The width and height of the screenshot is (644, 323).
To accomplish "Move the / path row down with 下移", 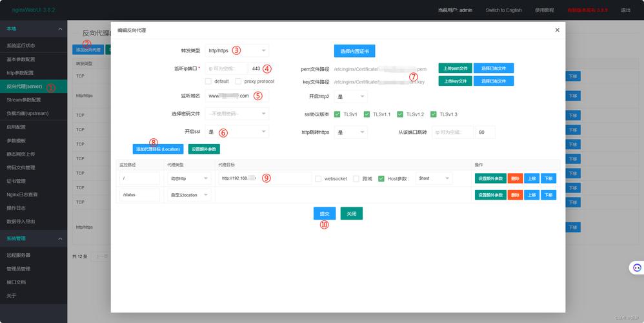I will (x=548, y=178).
